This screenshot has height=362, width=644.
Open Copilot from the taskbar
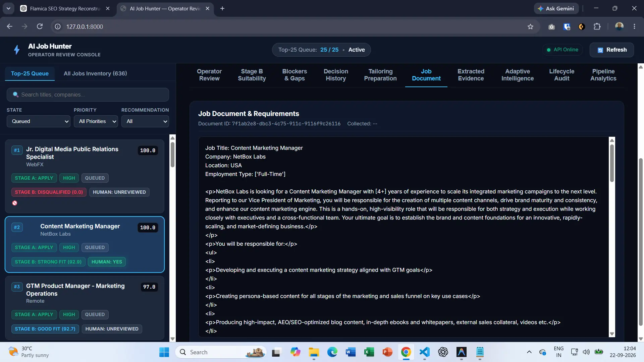coord(295,352)
